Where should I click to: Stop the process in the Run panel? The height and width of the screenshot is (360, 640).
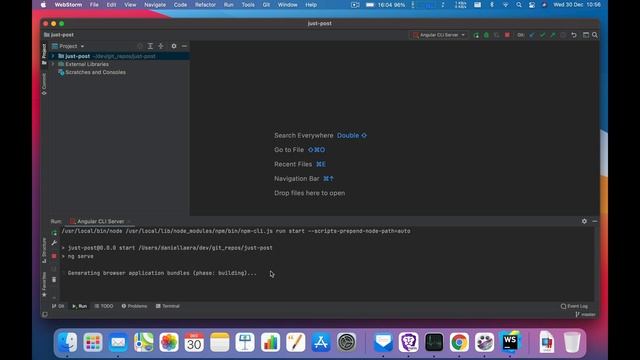coord(54,256)
